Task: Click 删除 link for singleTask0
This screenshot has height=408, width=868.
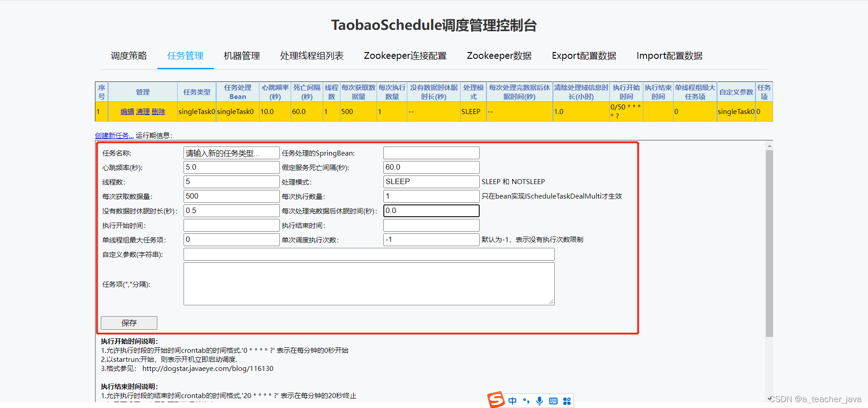Action: 158,112
